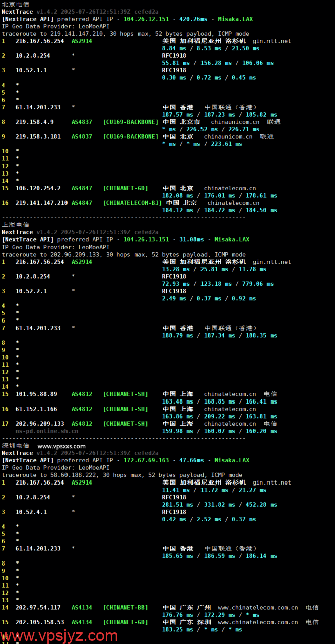Image resolution: width=335 pixels, height=644 pixels.
Task: Click the www.vpsxxs.com watermark link
Action: 61,446
